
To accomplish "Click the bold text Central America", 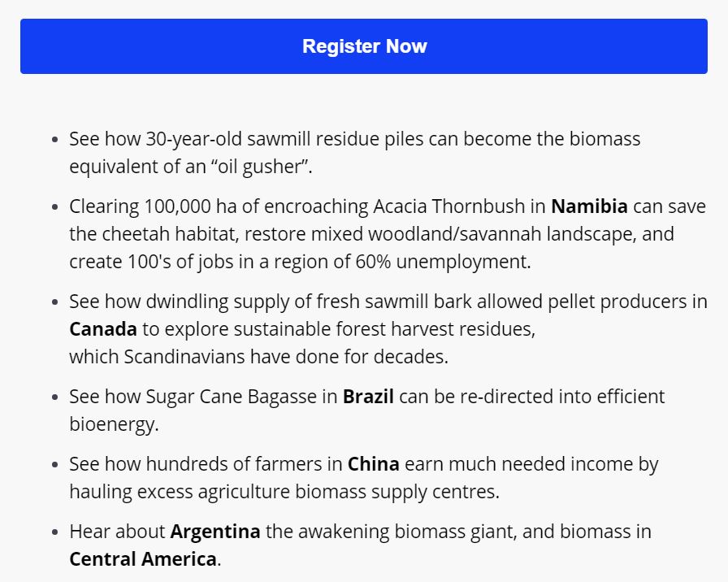I will pyautogui.click(x=143, y=559).
